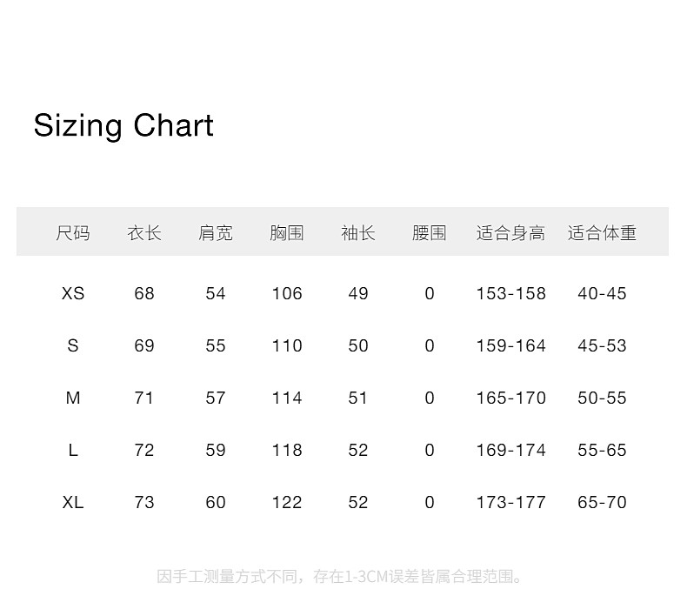
Task: Select the 胸围 column header
Action: [x=287, y=232]
